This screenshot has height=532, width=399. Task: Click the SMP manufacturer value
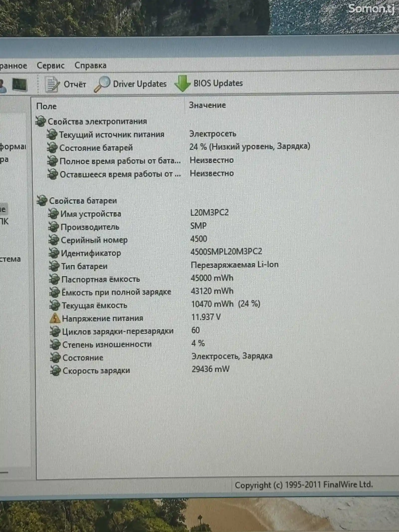click(199, 226)
